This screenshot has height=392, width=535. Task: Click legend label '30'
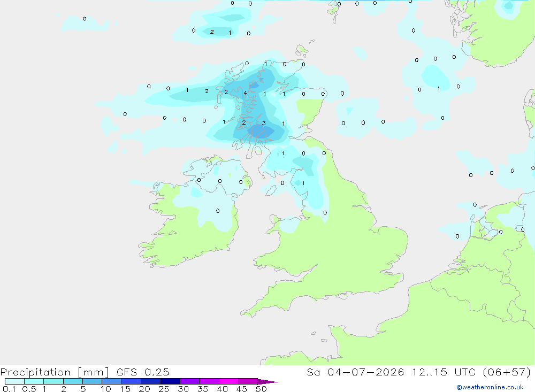pyautogui.click(x=183, y=389)
